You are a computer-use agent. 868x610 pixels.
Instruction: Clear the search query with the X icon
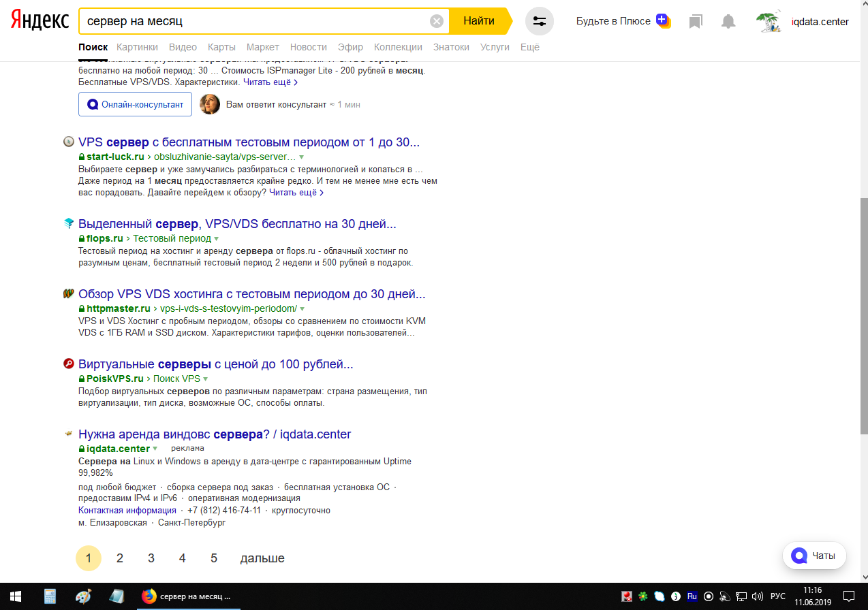click(437, 21)
